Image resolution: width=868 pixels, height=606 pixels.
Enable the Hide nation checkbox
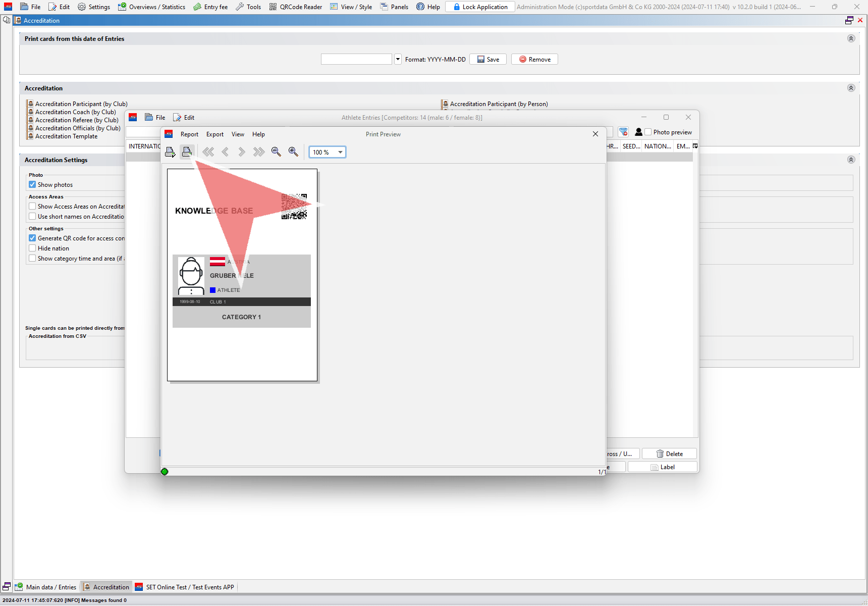coord(32,248)
